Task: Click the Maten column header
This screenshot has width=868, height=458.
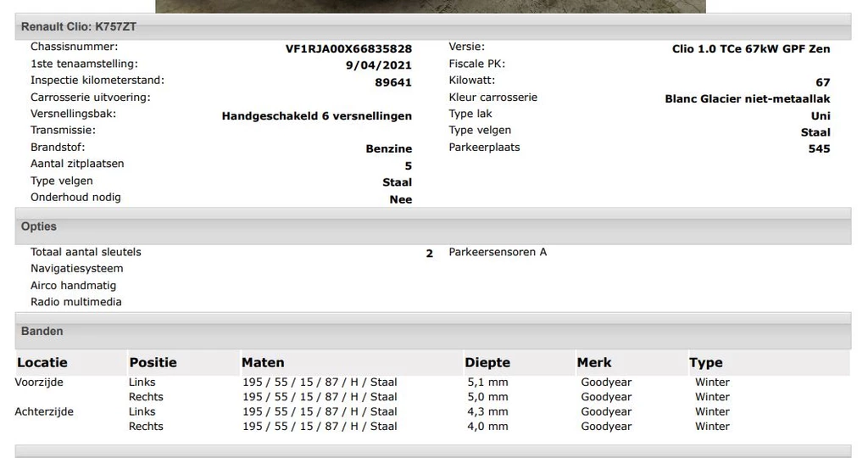Action: tap(263, 363)
